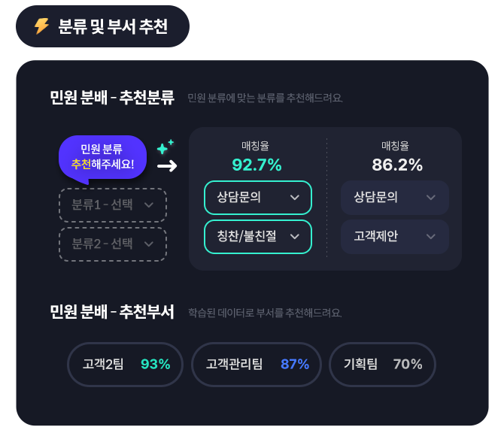Choose the 고객관리팀 87% department
The image size is (504, 436).
(x=257, y=365)
